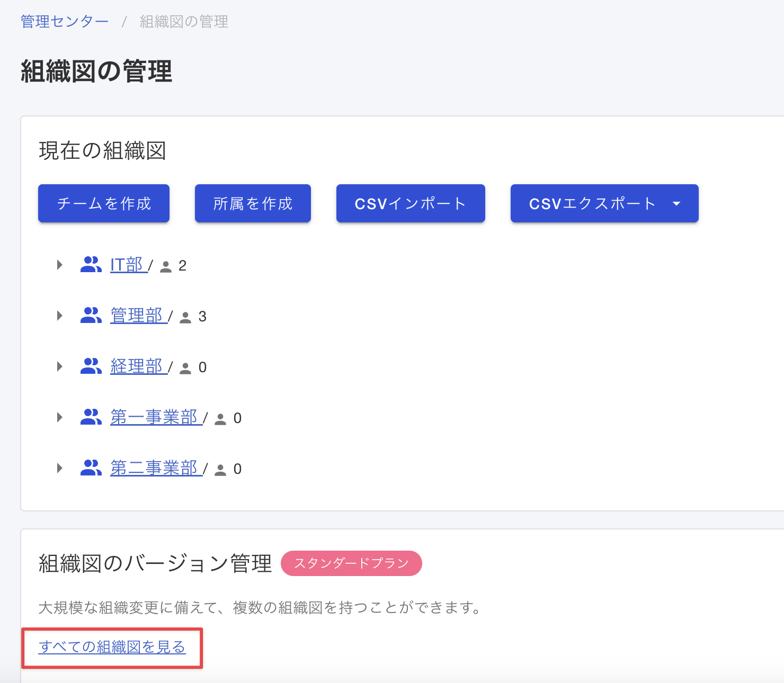The height and width of the screenshot is (683, 784).
Task: Open the CSVエクスポート dropdown arrow
Action: pos(676,204)
